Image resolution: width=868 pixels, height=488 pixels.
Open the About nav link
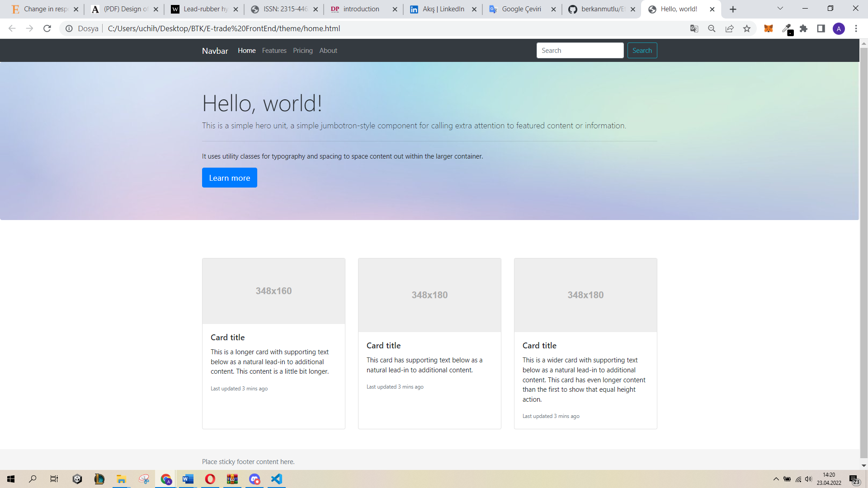coord(328,51)
